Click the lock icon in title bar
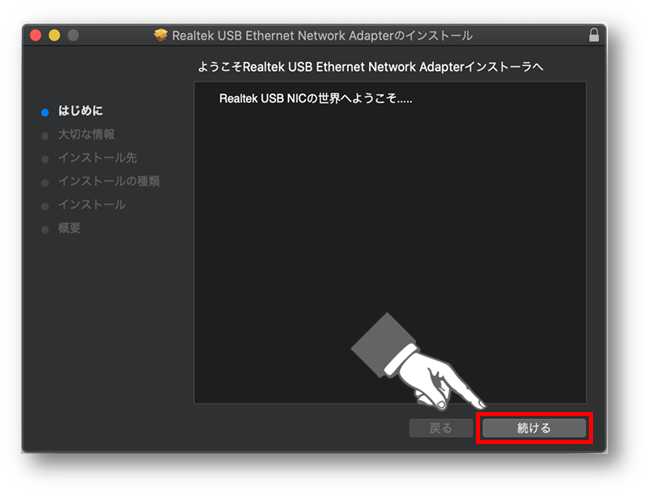The width and height of the screenshot is (650, 496). point(594,35)
